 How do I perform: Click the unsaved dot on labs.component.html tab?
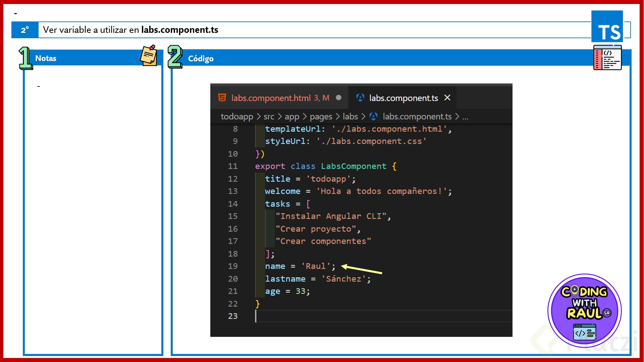coord(339,98)
